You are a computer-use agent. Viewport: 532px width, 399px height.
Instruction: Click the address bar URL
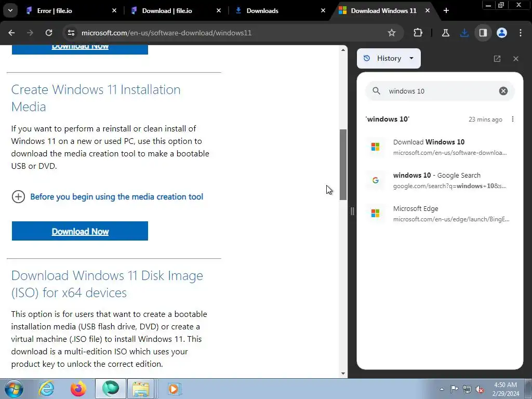pos(166,33)
